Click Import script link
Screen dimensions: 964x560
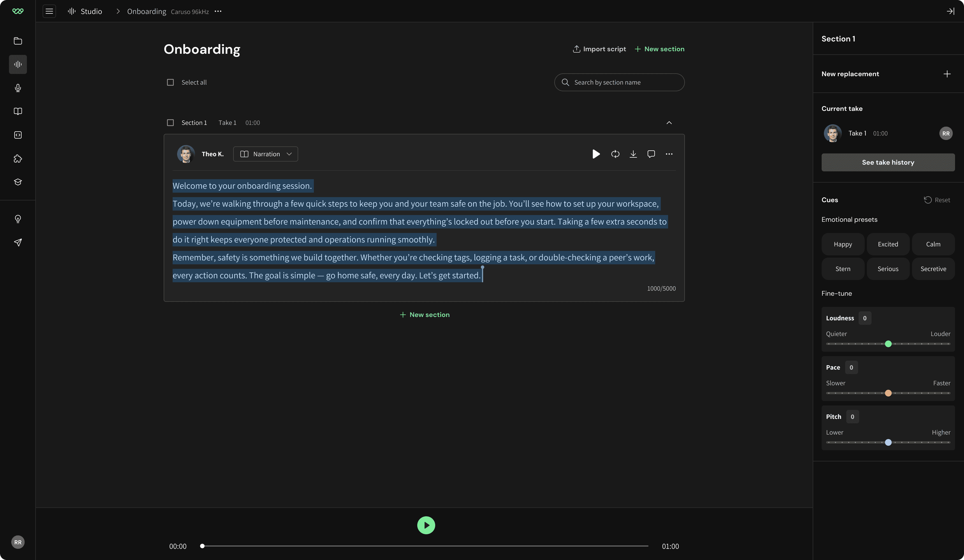[x=599, y=49]
